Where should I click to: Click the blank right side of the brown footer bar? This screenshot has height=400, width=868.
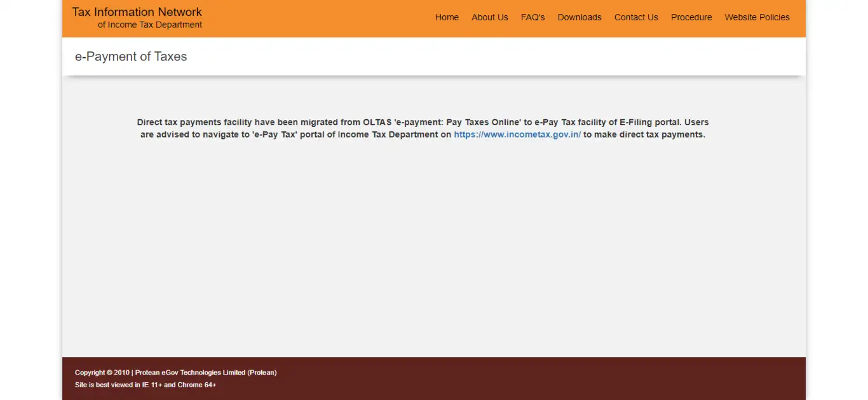coord(635,378)
